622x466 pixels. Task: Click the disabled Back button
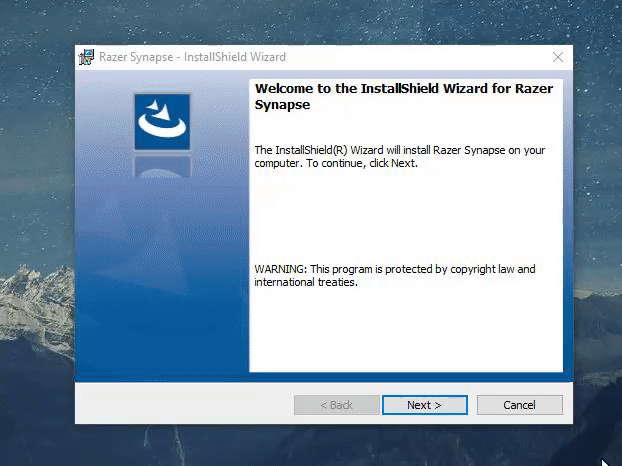(336, 405)
